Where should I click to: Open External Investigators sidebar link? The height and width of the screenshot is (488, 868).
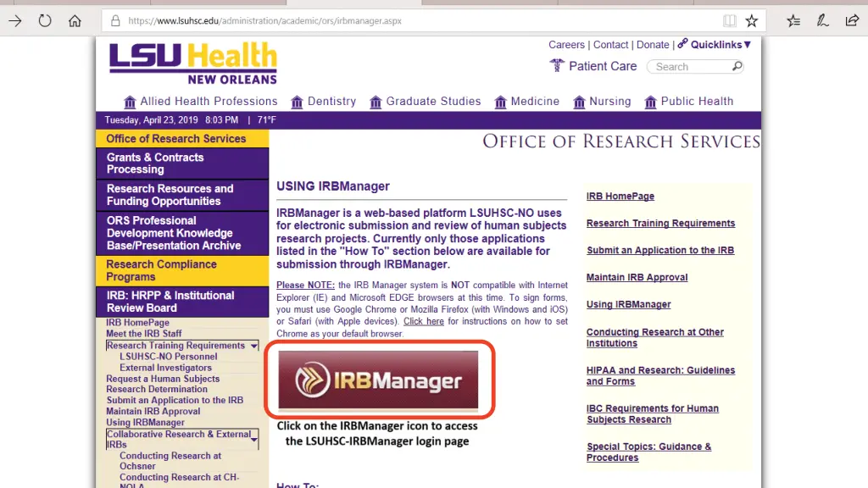tap(165, 368)
